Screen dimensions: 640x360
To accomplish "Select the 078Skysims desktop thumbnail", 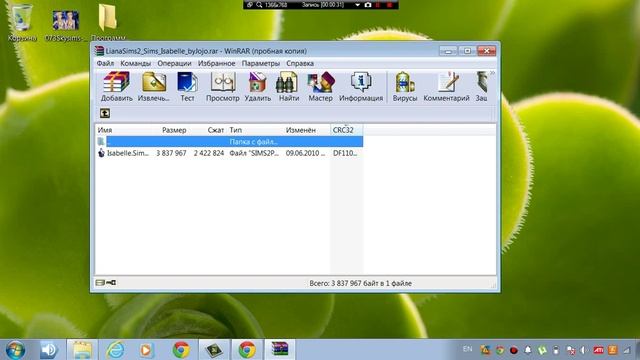I will pyautogui.click(x=65, y=25).
